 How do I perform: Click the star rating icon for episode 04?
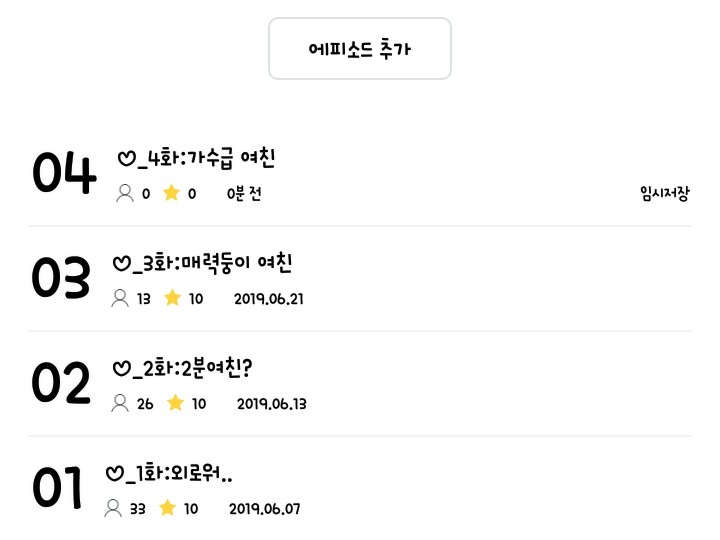(x=171, y=193)
